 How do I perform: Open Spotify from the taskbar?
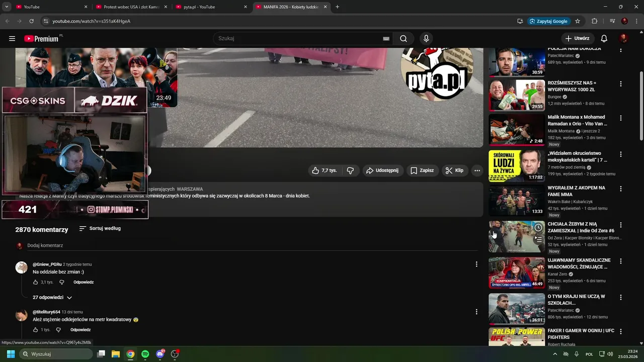click(x=145, y=354)
